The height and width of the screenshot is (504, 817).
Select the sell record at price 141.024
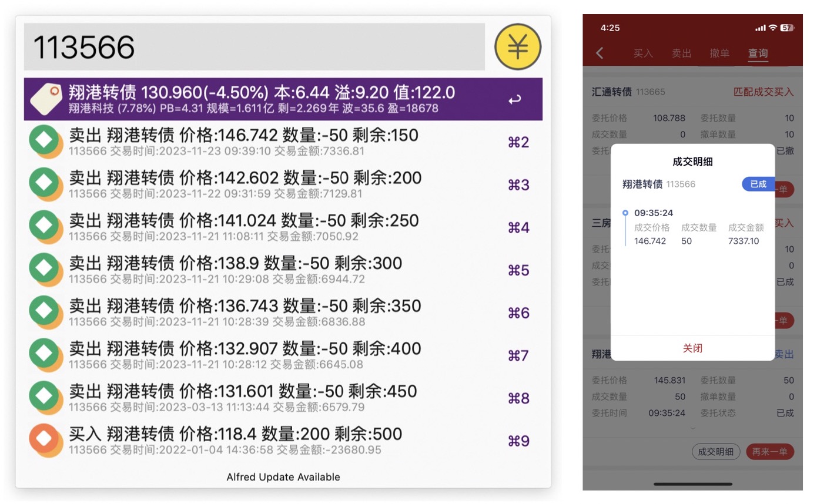(282, 227)
